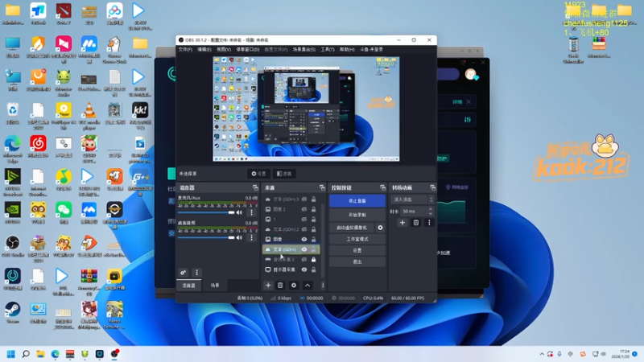
Task: Open mixer panel three-dot menu
Action: click(196, 273)
